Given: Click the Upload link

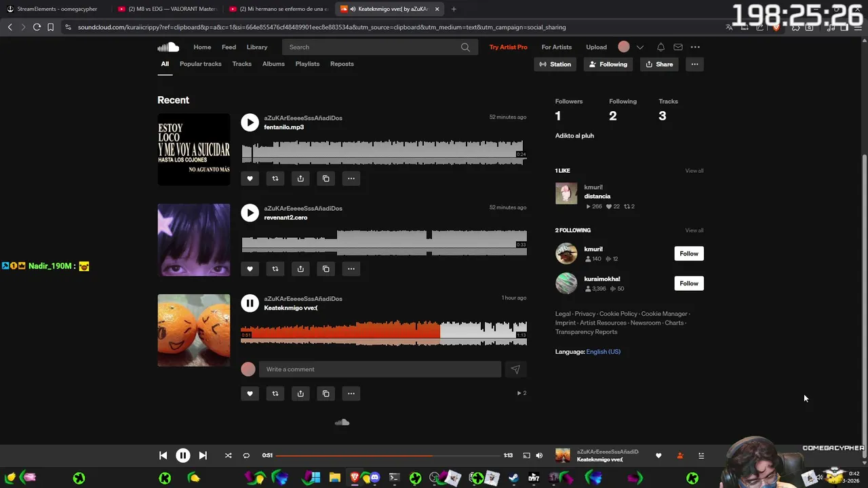Looking at the screenshot, I should (597, 47).
